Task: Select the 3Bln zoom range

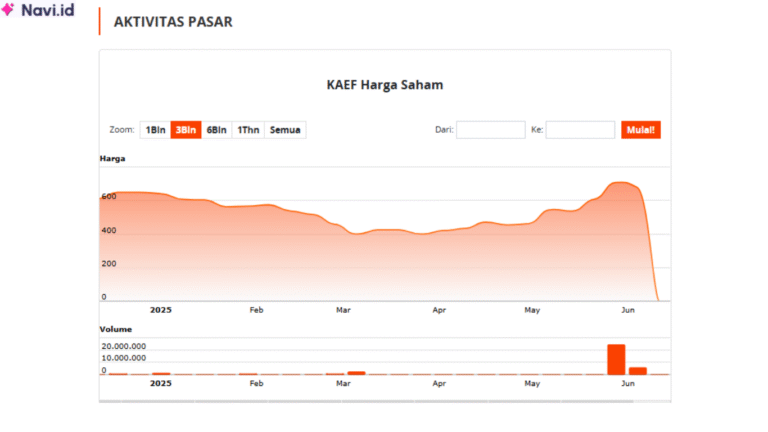Action: [x=186, y=130]
